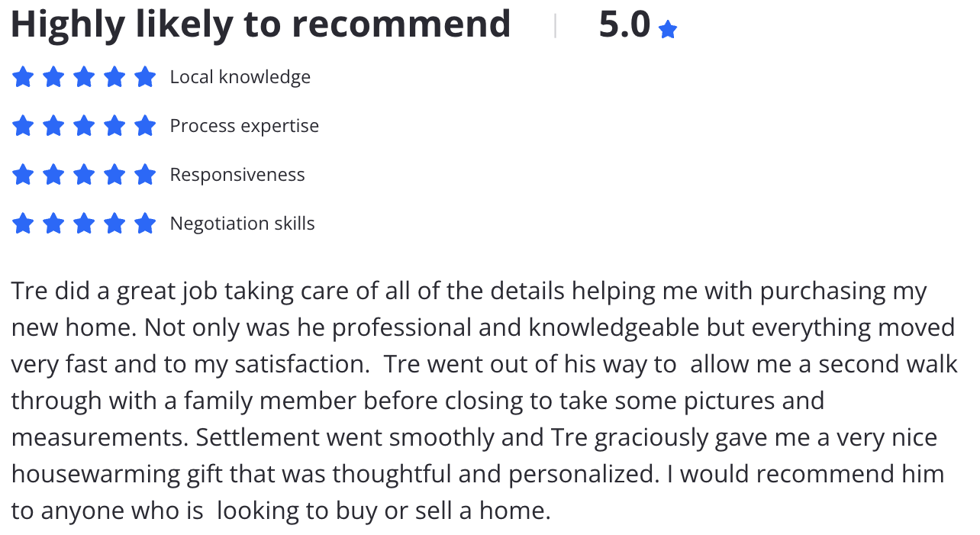
Task: Click the fifth star in Responsiveness row
Action: coord(145,175)
